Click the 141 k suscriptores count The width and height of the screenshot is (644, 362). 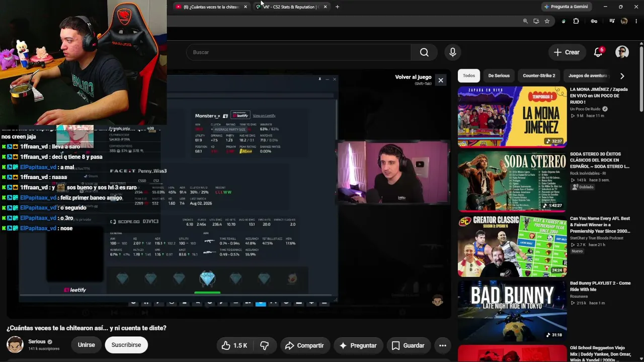(x=44, y=348)
